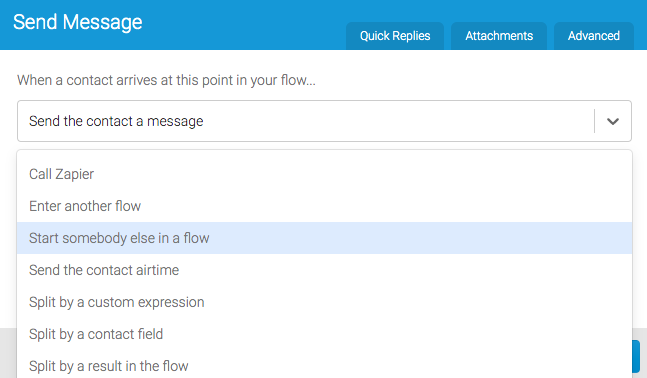This screenshot has width=647, height=378.
Task: Pick 'Split by a contact field' option
Action: click(x=324, y=334)
